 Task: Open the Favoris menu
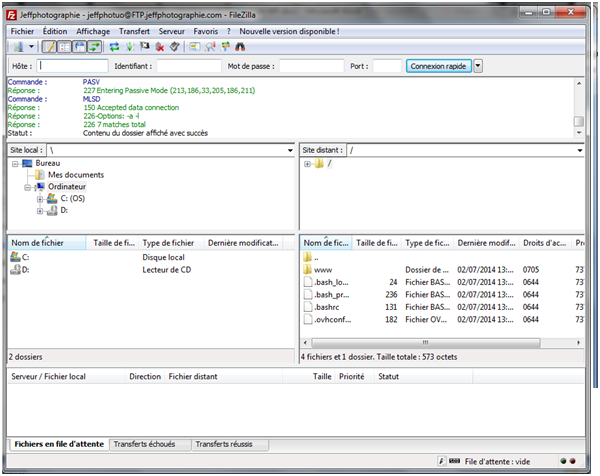(x=205, y=31)
